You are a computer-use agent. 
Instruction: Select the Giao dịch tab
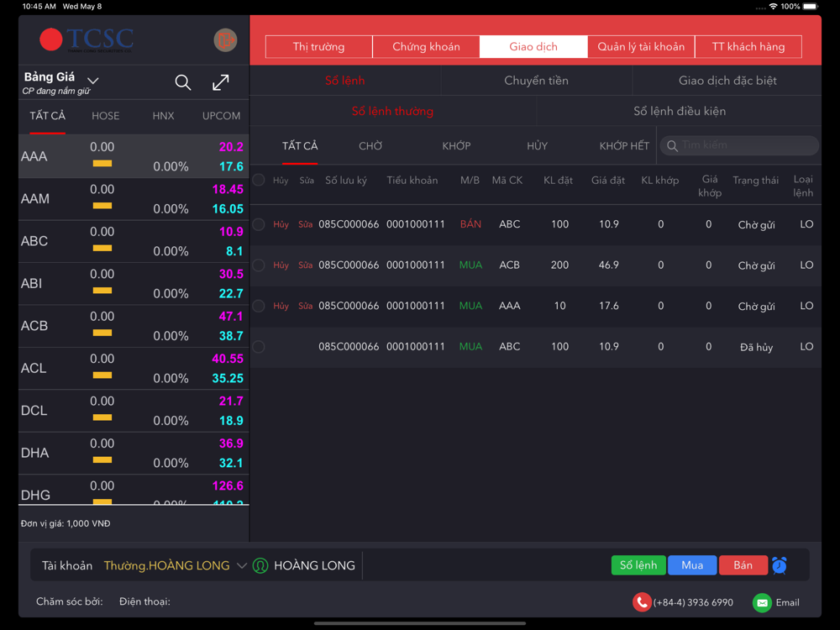tap(533, 46)
